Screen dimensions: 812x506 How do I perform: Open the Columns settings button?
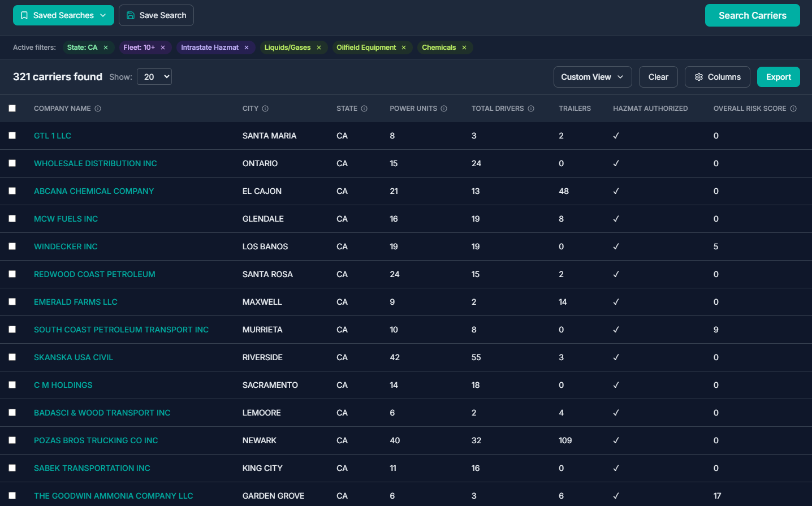(717, 77)
